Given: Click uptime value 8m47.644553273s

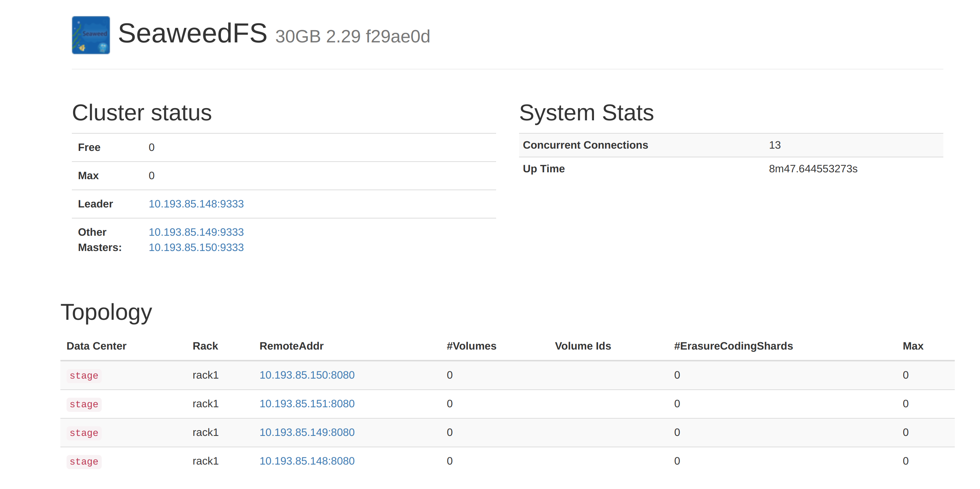Looking at the screenshot, I should 813,169.
